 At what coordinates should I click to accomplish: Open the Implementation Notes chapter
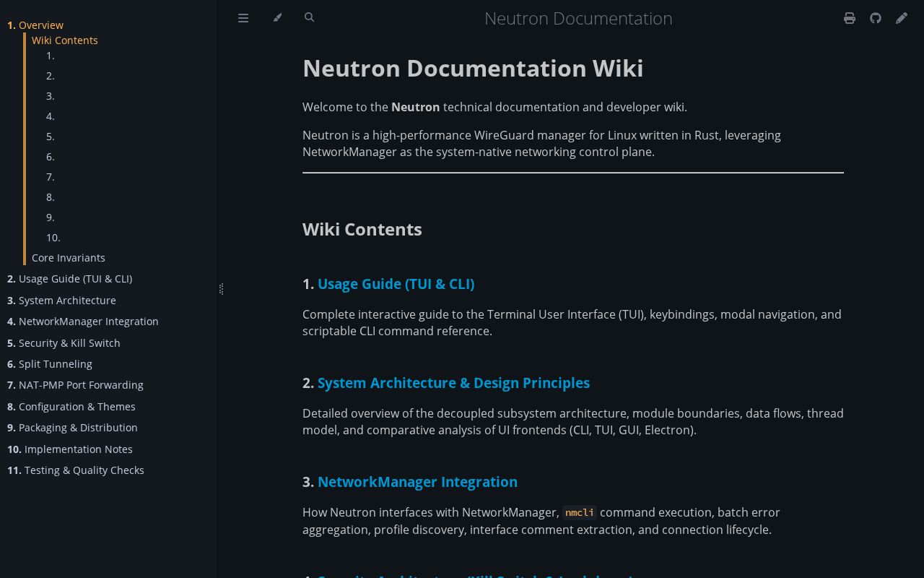70,449
